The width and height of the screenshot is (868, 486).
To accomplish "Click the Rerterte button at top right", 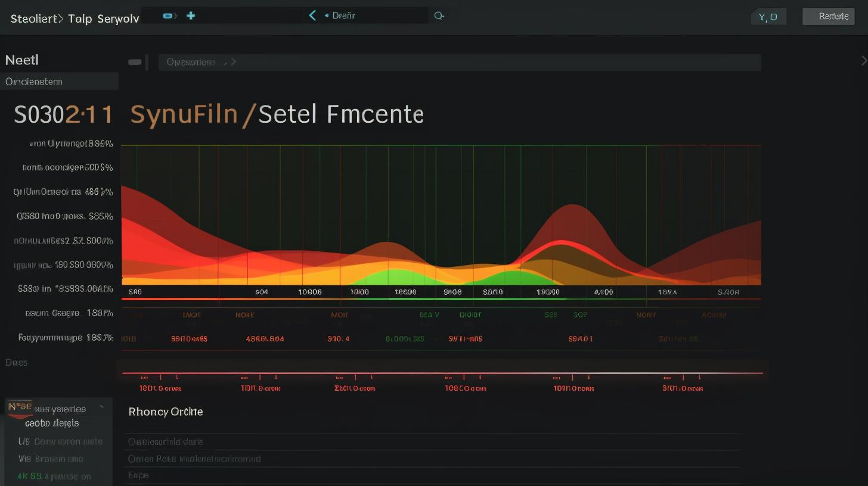I will pyautogui.click(x=828, y=16).
